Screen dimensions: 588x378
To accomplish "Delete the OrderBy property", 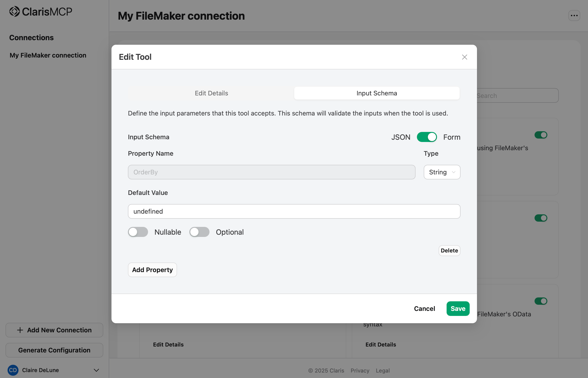I will (449, 251).
